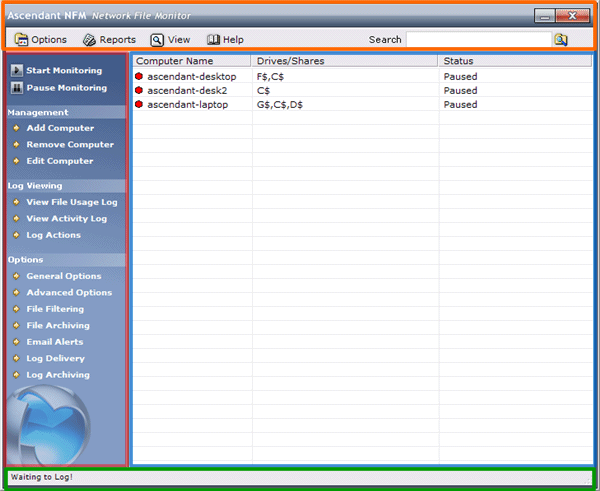Screen dimensions: 600x491
Task: Click the Pause Monitoring pause icon
Action: [16, 88]
